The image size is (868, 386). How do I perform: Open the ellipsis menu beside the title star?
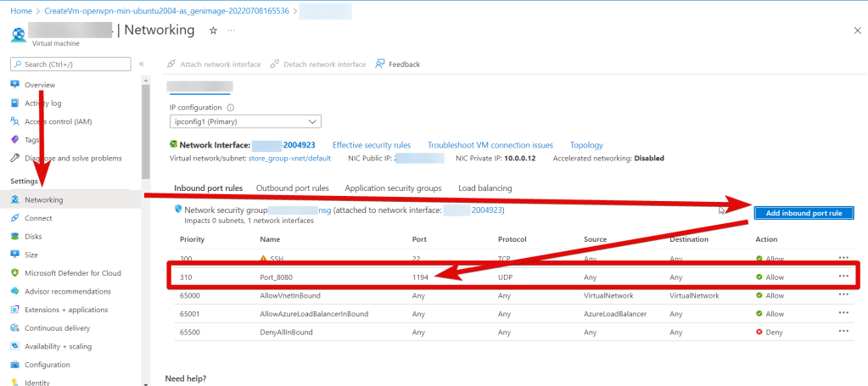[231, 31]
